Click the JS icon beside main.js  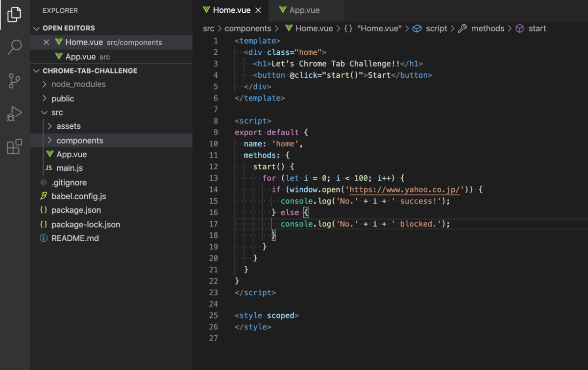(49, 168)
